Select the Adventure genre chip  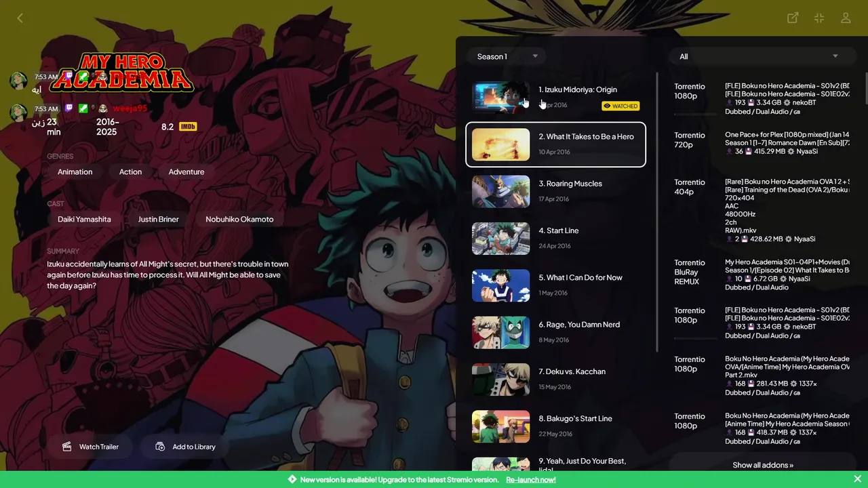[x=186, y=172]
